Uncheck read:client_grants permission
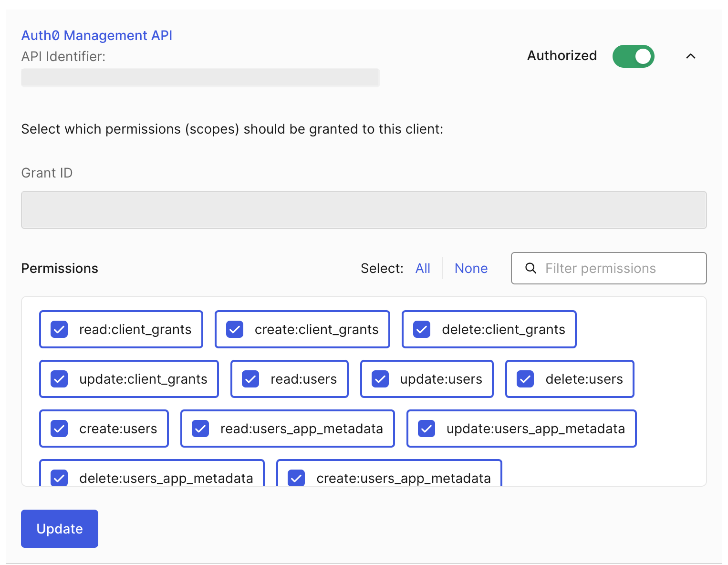The height and width of the screenshot is (565, 728). (59, 329)
